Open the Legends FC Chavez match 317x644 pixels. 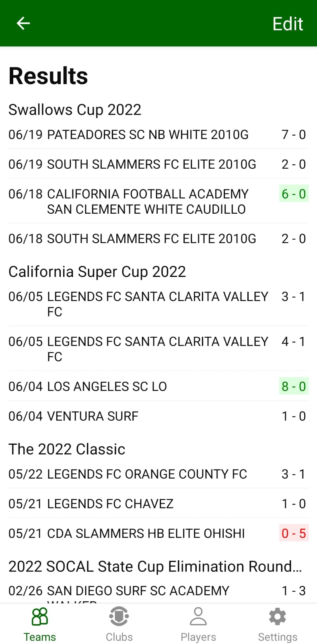point(110,504)
